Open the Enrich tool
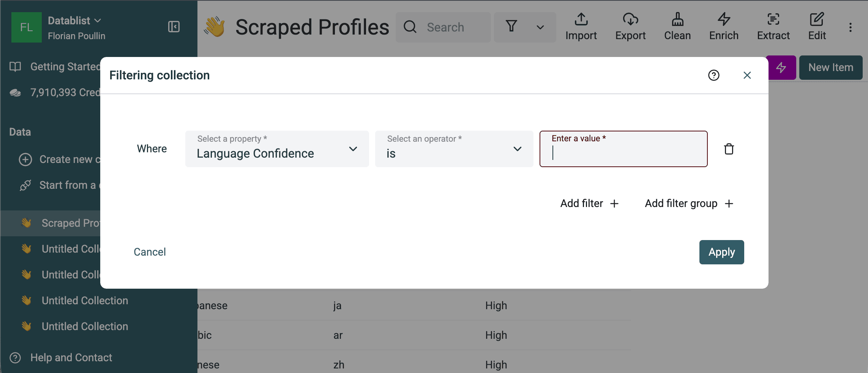Viewport: 868px width, 373px height. click(724, 27)
